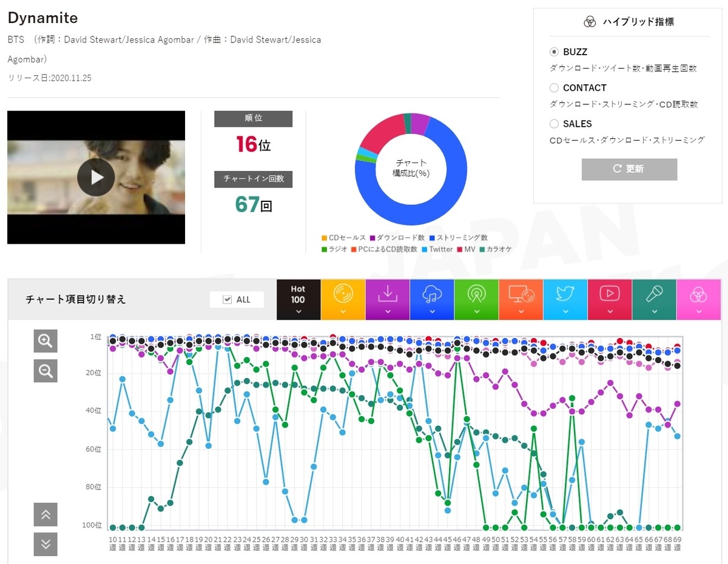The height and width of the screenshot is (564, 728).
Task: Click the 16位 rank value
Action: (x=253, y=144)
